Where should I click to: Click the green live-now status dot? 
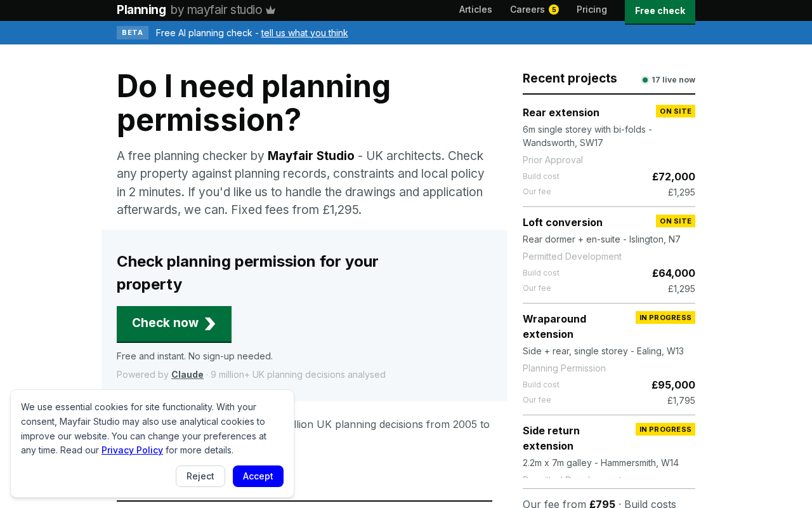[x=645, y=80]
